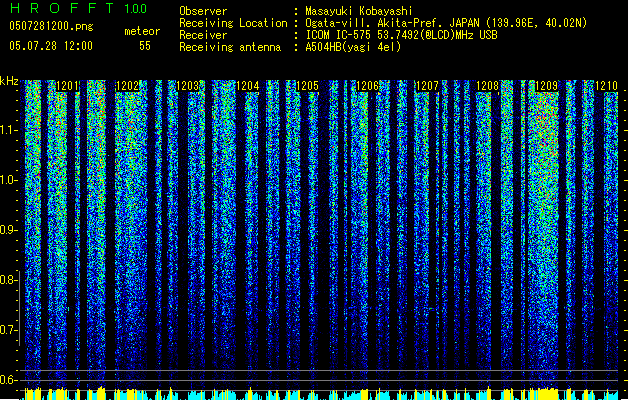Select antenna text A504HB(yagi 4el)
629x400 pixels.
pyautogui.click(x=353, y=47)
